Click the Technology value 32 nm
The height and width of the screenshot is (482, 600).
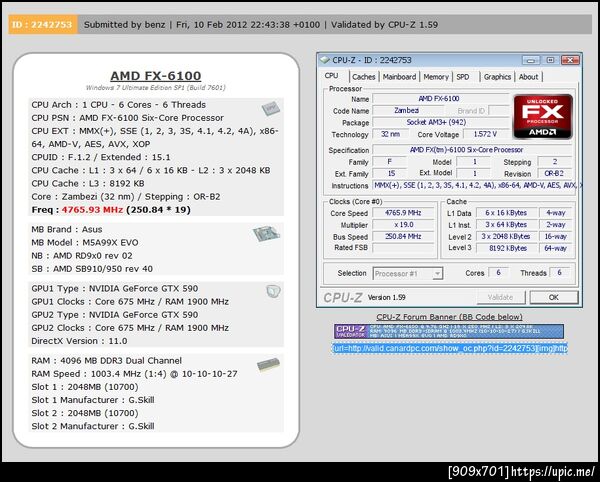[390, 134]
